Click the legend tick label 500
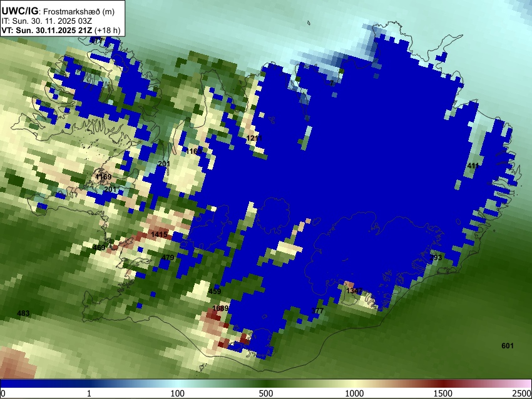The image size is (532, 399). [265, 393]
